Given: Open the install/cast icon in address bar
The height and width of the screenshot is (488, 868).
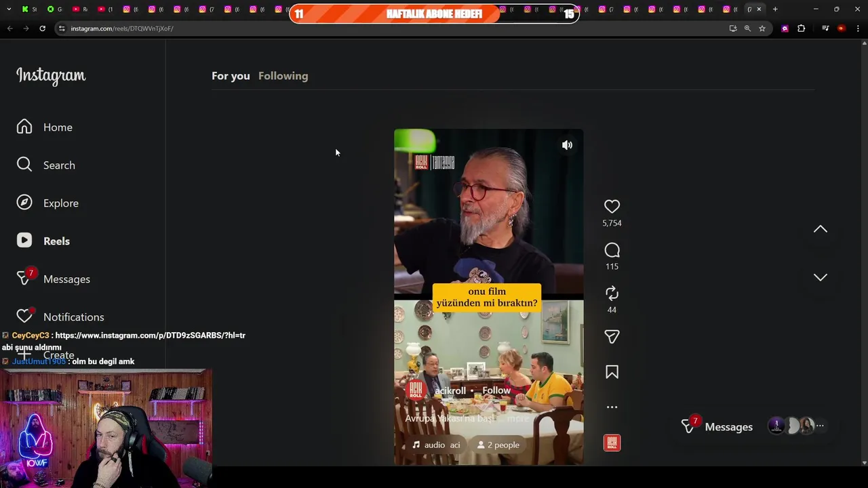Looking at the screenshot, I should tap(732, 28).
